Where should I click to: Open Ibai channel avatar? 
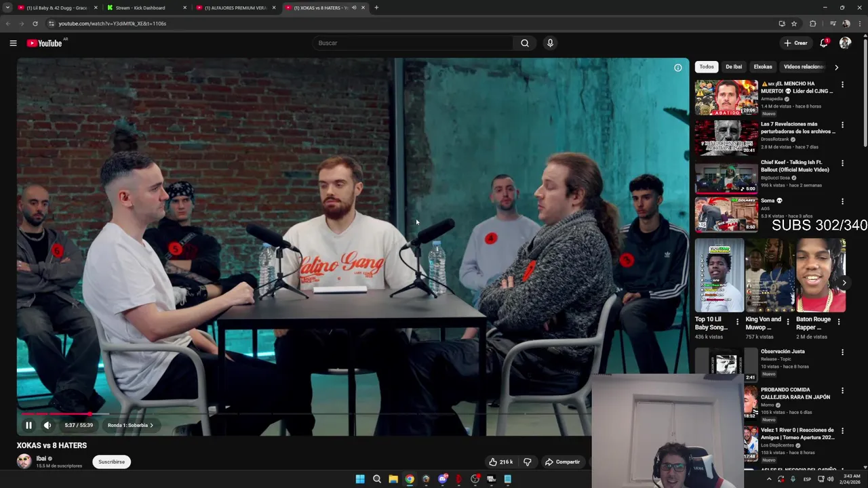click(x=24, y=462)
